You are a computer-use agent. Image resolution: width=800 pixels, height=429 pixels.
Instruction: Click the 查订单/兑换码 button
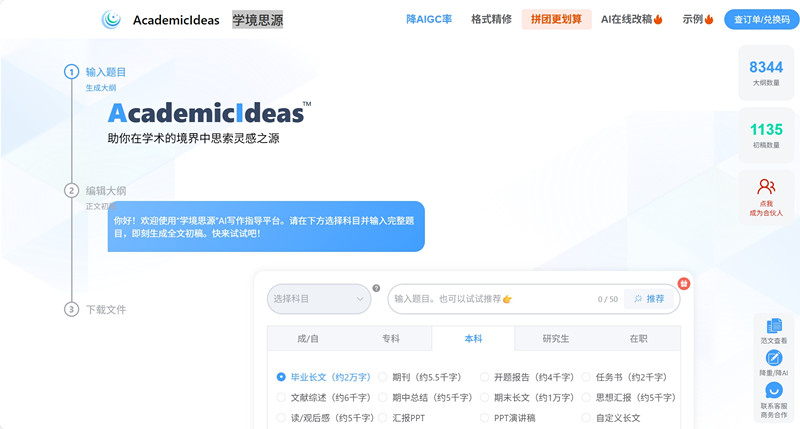pyautogui.click(x=762, y=19)
